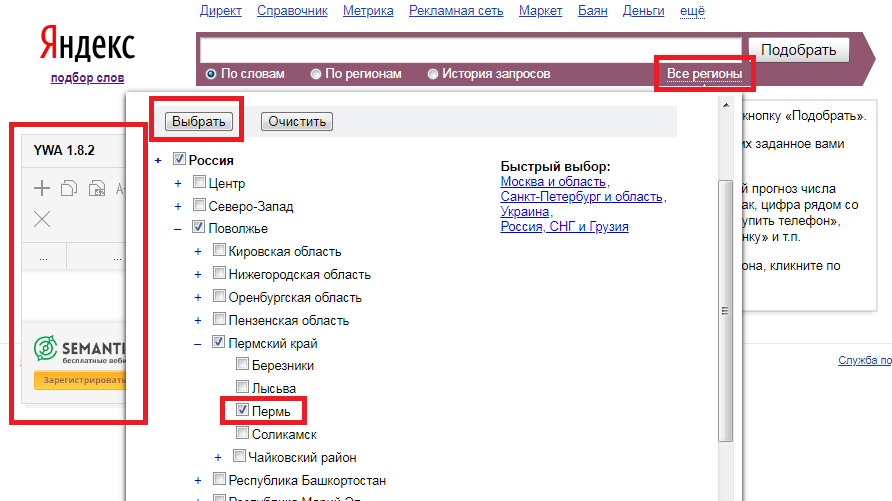Open the Справочник top link

click(x=292, y=11)
